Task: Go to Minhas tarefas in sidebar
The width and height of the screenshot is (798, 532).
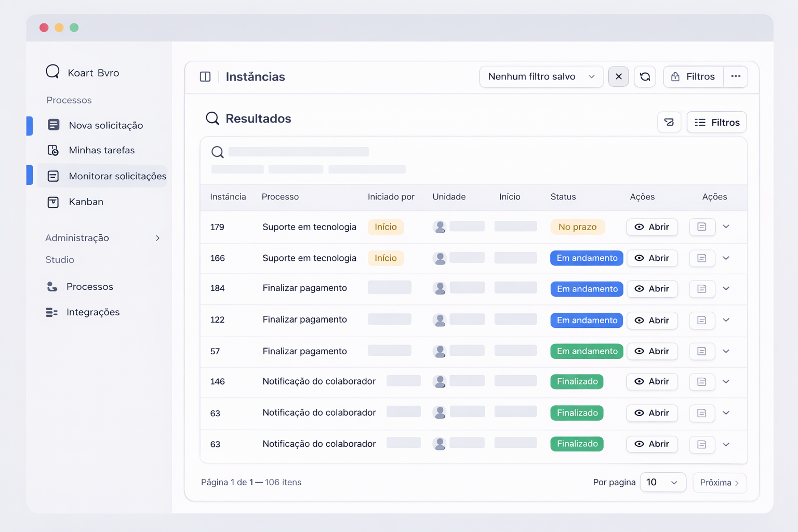Action: pos(101,150)
